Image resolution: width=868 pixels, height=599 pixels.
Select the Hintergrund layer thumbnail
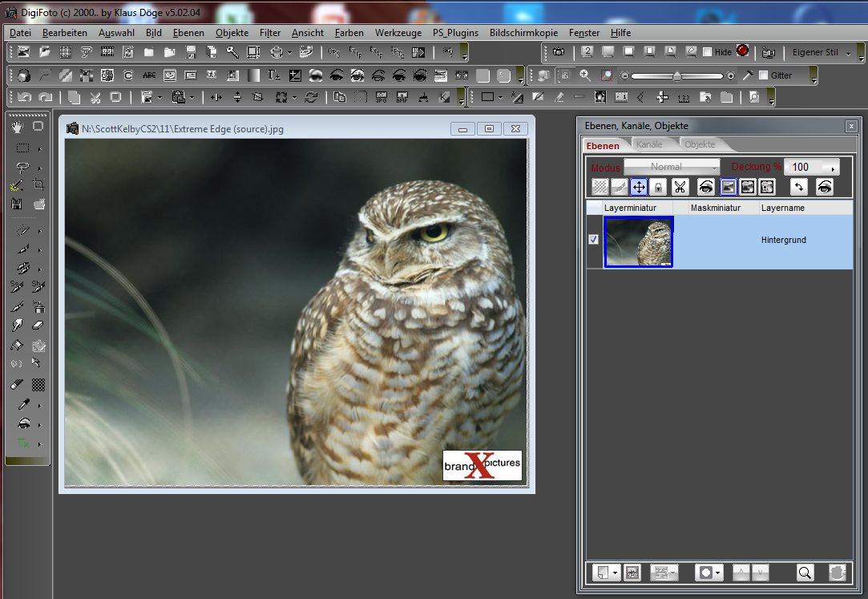639,241
